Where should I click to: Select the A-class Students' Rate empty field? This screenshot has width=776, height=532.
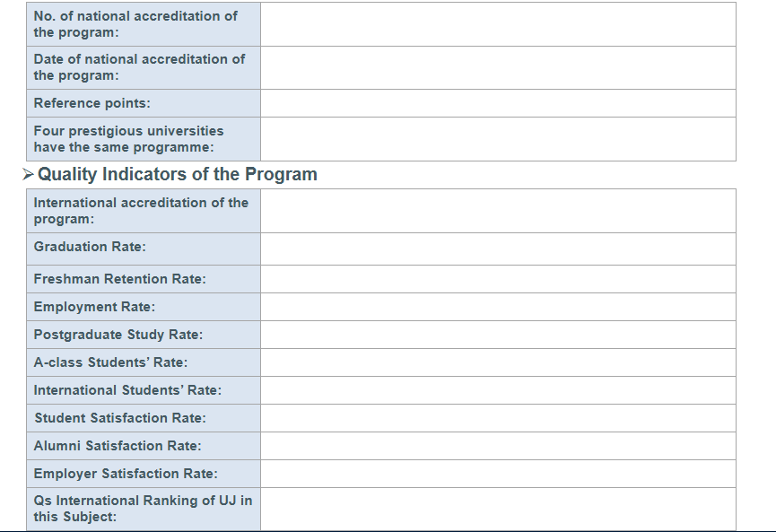click(x=498, y=362)
